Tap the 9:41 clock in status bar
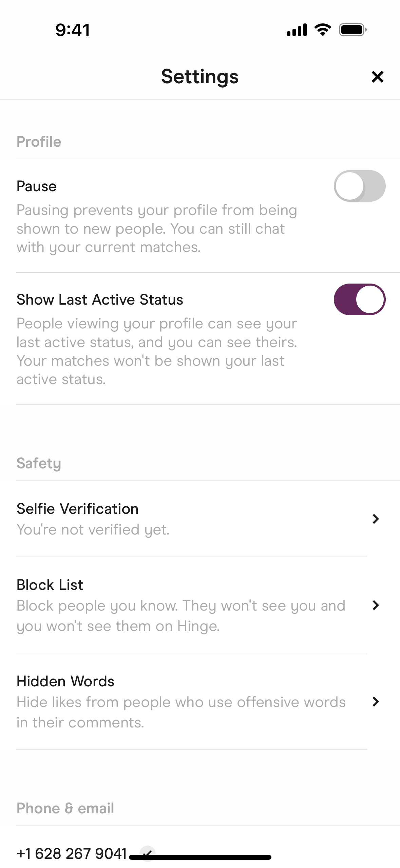 (x=73, y=30)
